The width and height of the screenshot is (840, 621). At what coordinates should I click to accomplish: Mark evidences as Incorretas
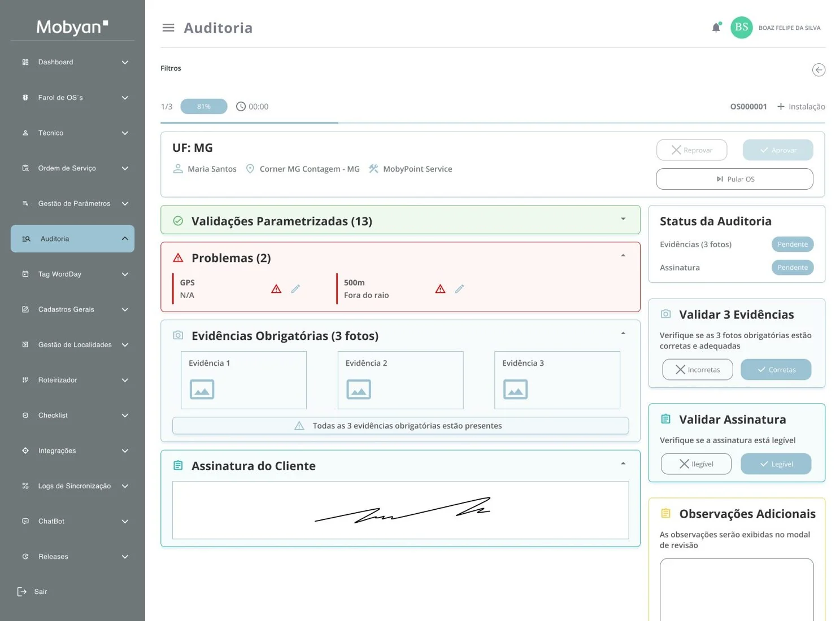[x=698, y=370]
